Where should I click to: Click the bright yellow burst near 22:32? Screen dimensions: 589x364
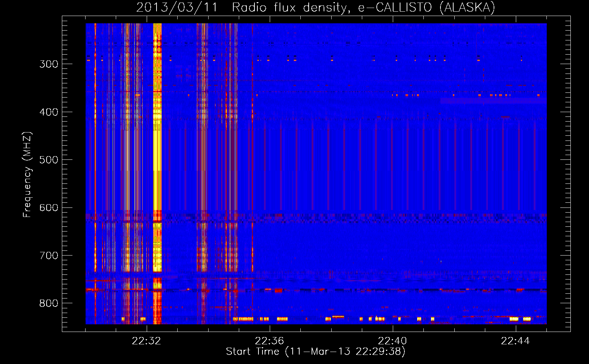(157, 173)
